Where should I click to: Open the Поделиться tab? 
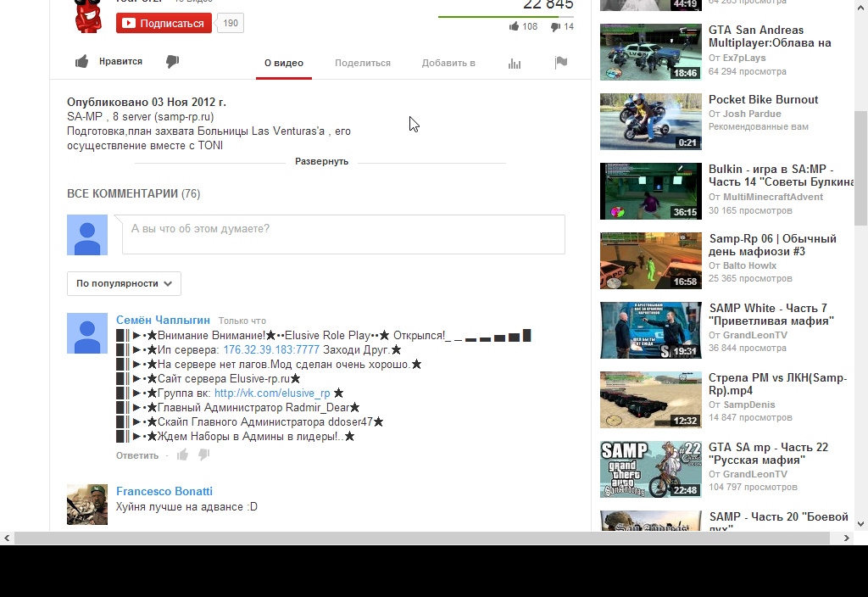tap(363, 63)
